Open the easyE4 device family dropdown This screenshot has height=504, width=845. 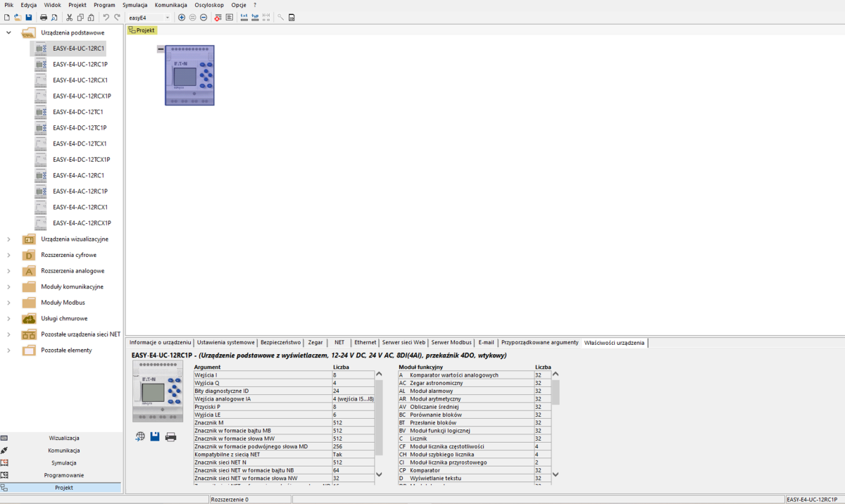point(167,18)
